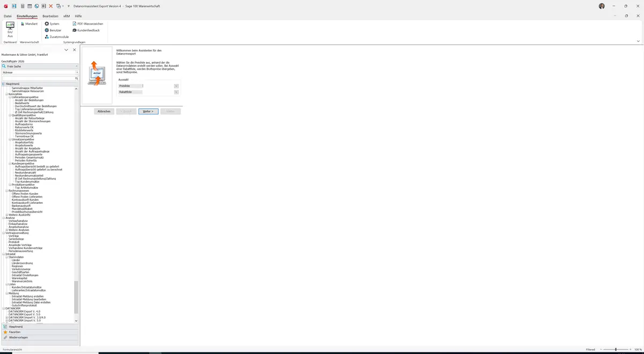Click the Hauptmenü header above the tree
644x354 pixels.
point(40,84)
